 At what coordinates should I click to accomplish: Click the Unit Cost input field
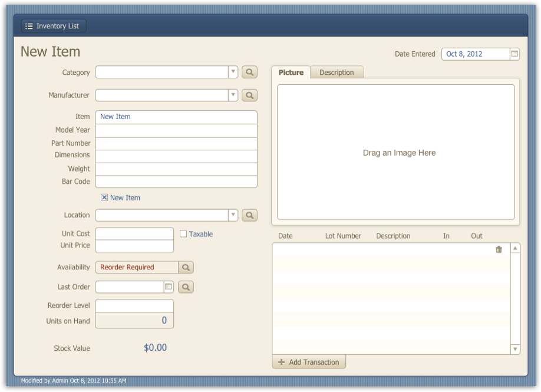point(134,233)
